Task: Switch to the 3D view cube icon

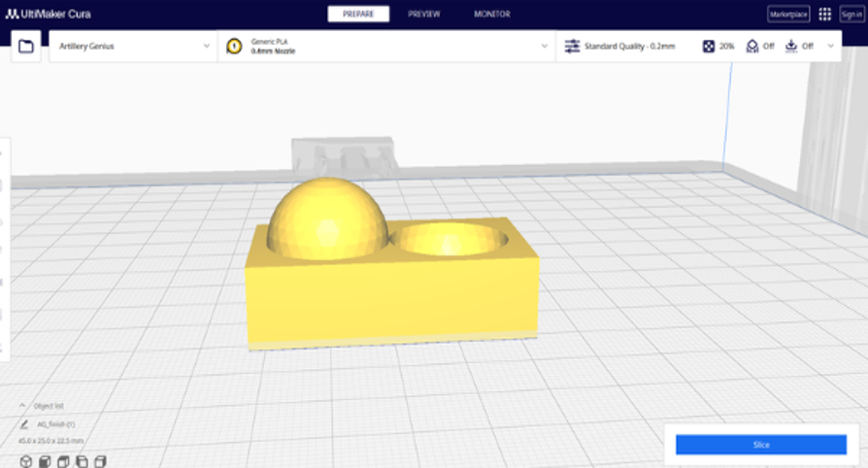Action: [26, 461]
